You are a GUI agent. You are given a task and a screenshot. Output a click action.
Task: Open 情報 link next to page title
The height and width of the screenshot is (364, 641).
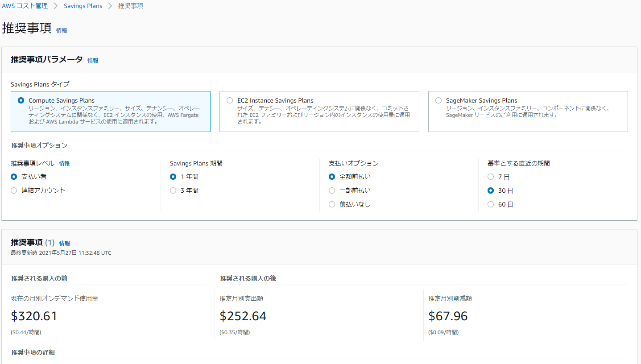pyautogui.click(x=62, y=31)
